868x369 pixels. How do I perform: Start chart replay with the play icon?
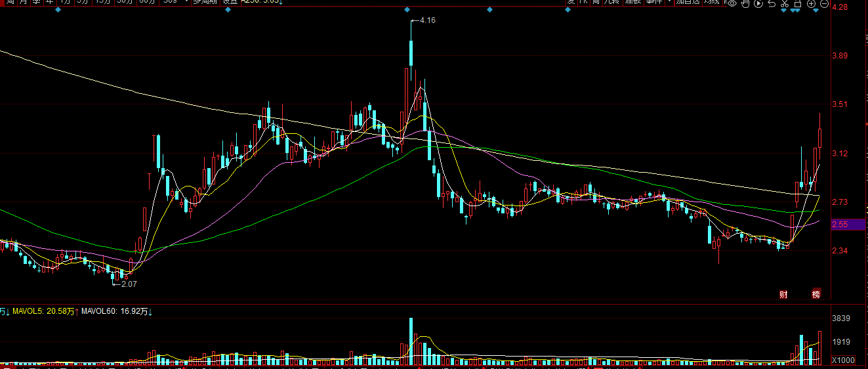(758, 3)
